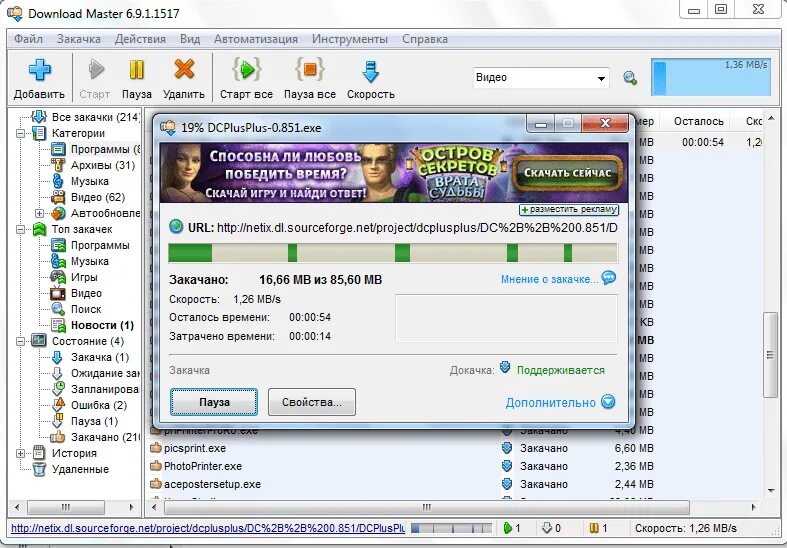
Task: Click the Скачать сейчас banner button
Action: click(568, 173)
